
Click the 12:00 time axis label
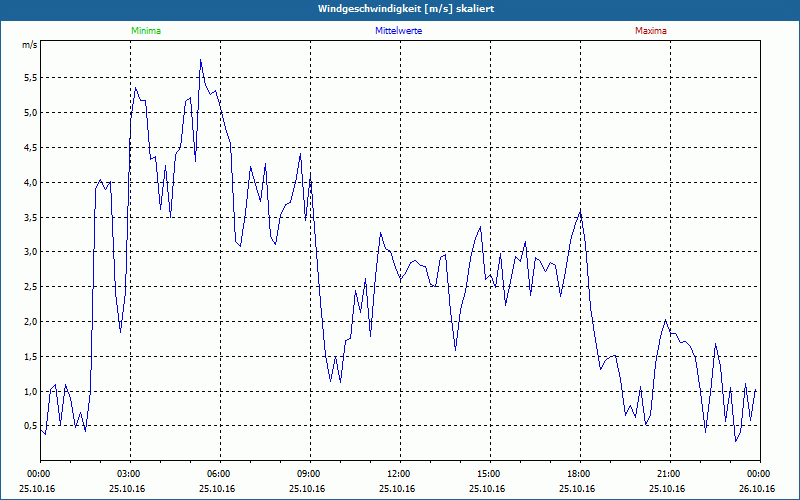click(x=400, y=474)
